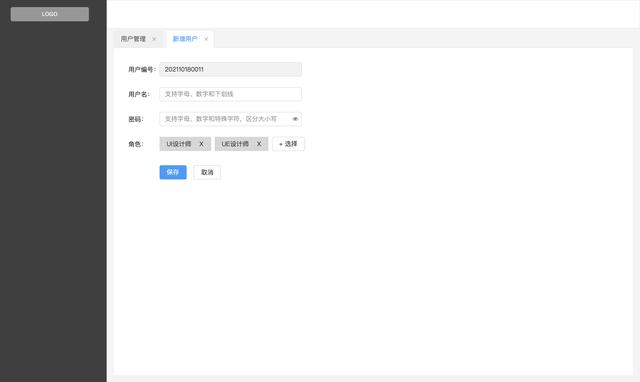640x382 pixels.
Task: Remove the UI设计师 role tag
Action: pos(201,144)
